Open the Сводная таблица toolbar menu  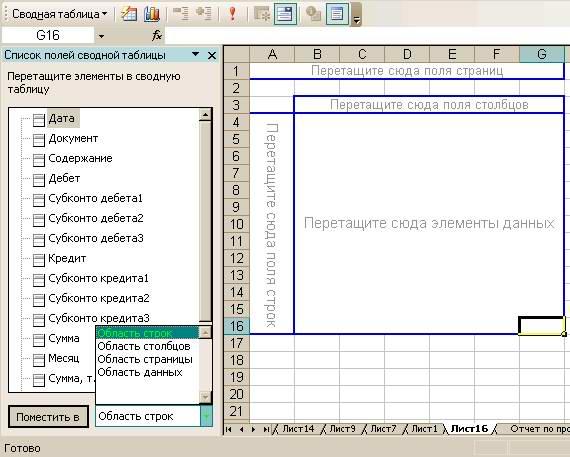[60, 14]
